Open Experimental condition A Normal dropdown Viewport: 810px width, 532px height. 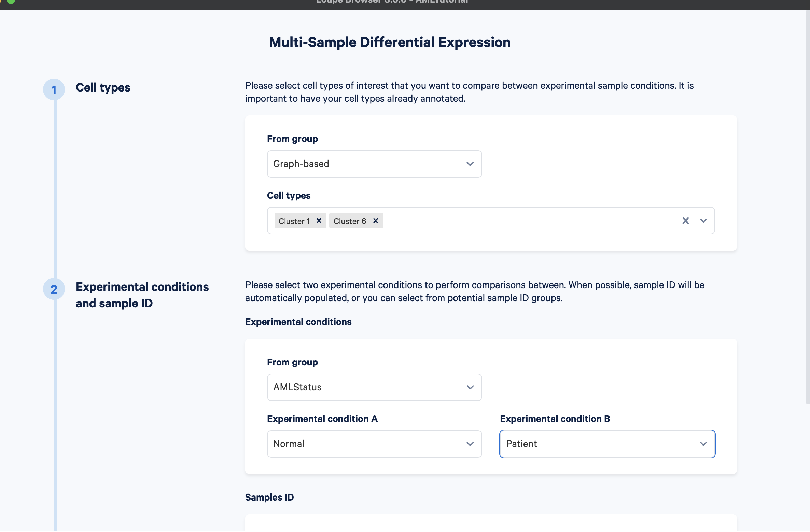pos(374,444)
